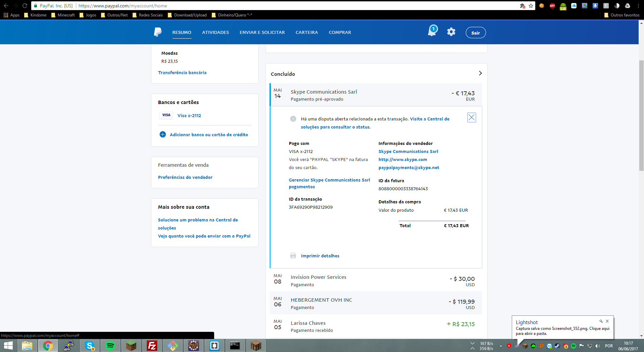Bookmark this page with the star icon
The width and height of the screenshot is (644, 352).
click(x=531, y=6)
